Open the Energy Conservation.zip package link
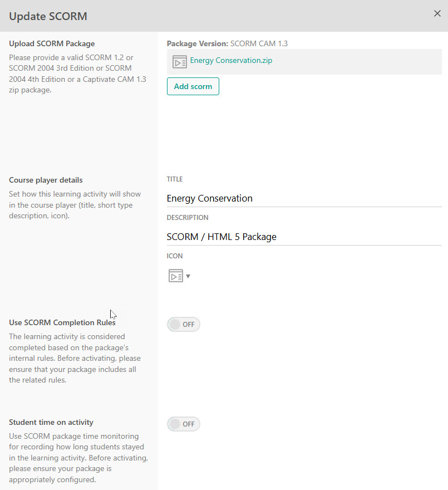 click(x=231, y=61)
